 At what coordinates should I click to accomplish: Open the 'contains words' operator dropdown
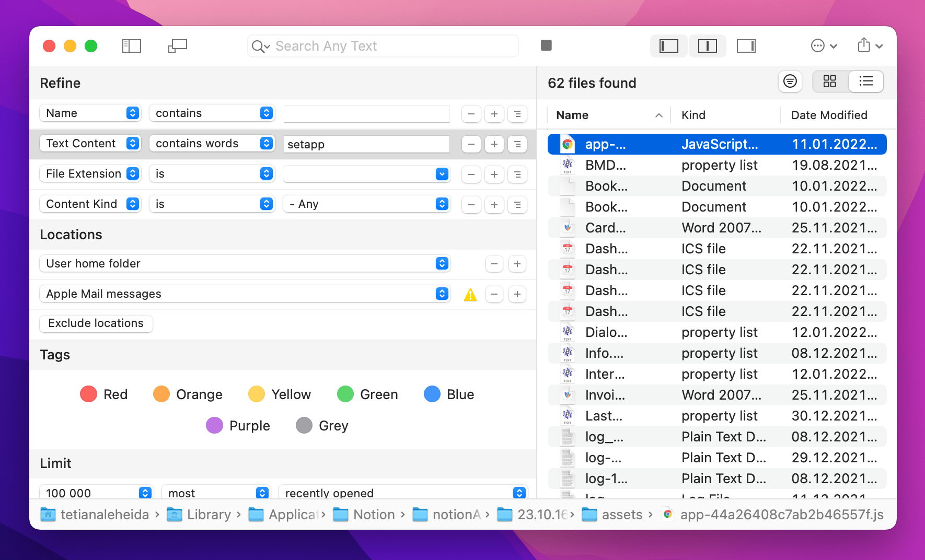(x=212, y=144)
